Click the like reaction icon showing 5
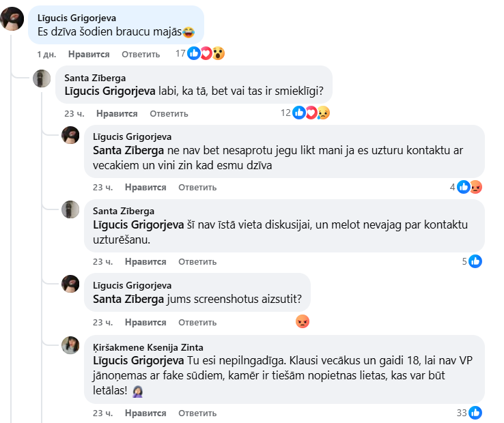Viewport: 504px width, 423px height. click(475, 261)
